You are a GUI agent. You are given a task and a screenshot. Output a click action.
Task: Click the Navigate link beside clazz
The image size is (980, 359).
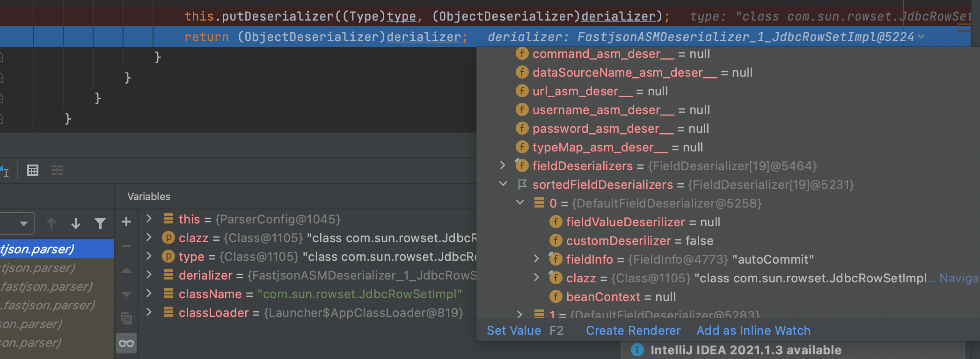pyautogui.click(x=959, y=278)
